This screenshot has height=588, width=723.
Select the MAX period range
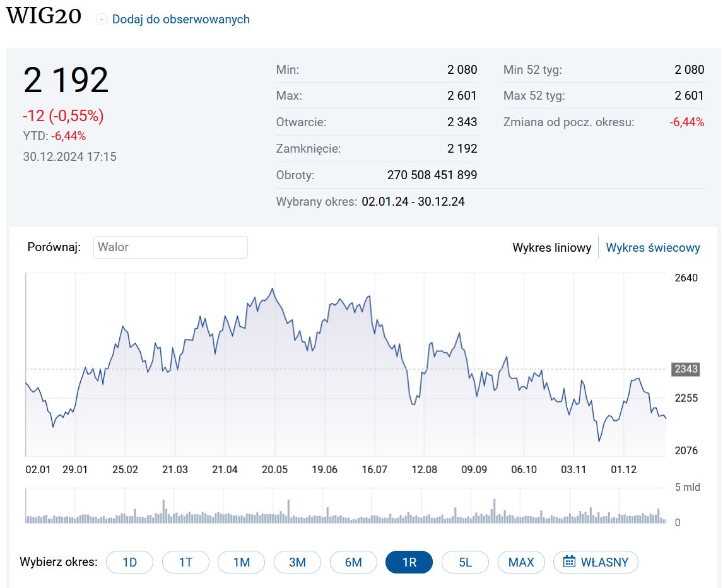point(521,562)
